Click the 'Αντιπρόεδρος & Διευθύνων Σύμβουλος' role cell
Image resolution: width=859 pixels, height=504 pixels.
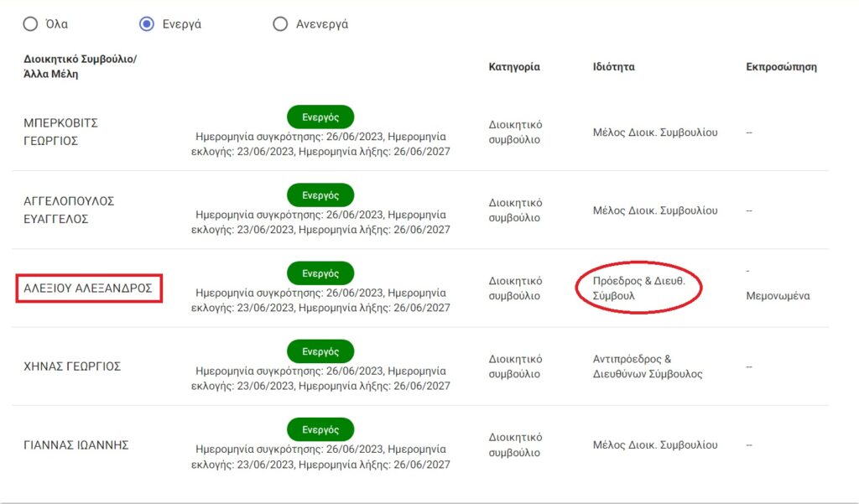[647, 366]
